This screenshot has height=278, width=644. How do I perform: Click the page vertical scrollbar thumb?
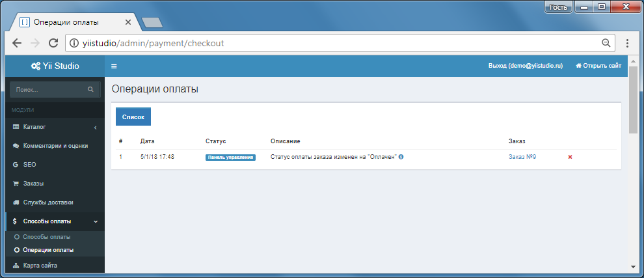coord(632,100)
